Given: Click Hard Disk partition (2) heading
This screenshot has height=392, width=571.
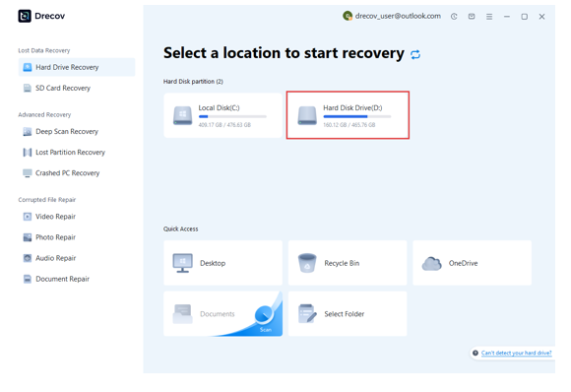Looking at the screenshot, I should point(193,82).
